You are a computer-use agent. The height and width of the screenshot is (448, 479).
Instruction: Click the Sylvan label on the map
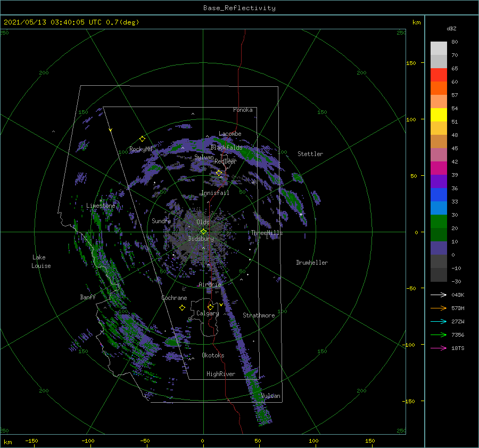[x=204, y=157]
